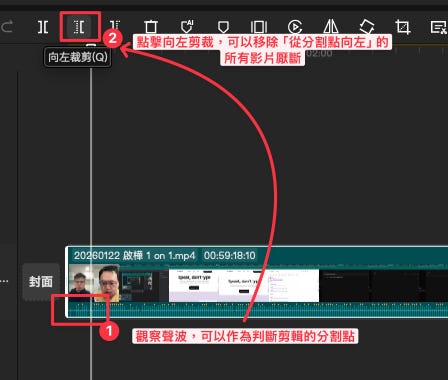The height and width of the screenshot is (380, 448).
Task: Click the 02:00 mark on timeline ruler
Action: [319, 54]
